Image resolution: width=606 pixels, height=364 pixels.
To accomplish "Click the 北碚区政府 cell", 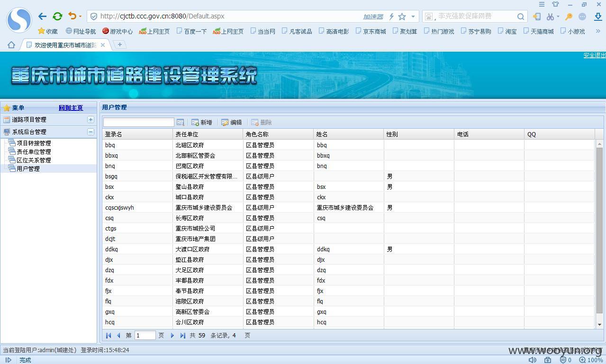I will 208,145.
